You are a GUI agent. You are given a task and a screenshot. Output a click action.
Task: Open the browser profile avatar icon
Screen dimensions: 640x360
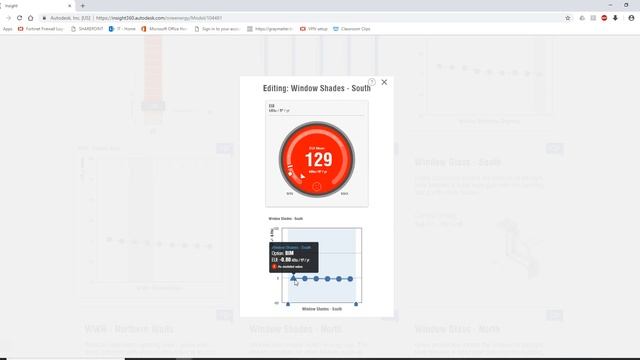631,18
